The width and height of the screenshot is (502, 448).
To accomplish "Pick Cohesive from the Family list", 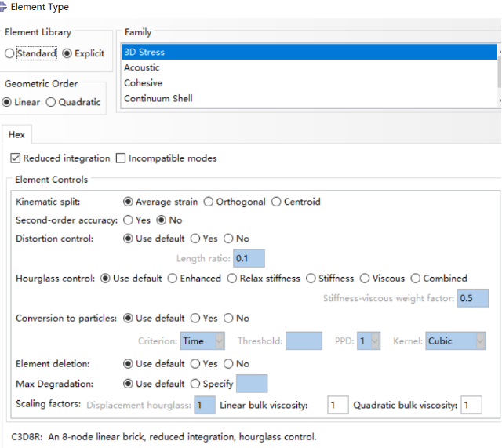I will pos(144,83).
